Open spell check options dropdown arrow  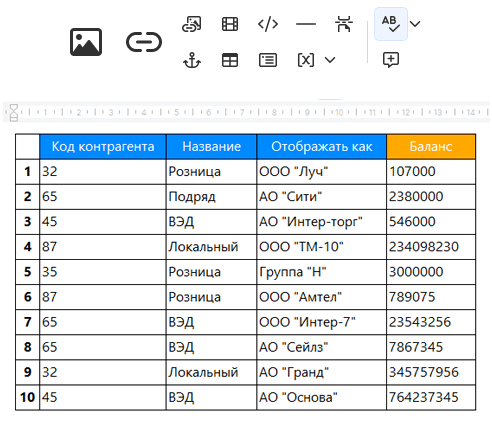415,24
